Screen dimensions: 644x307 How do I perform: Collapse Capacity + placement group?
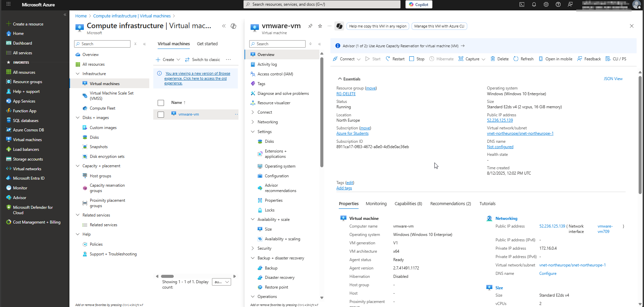tap(78, 166)
